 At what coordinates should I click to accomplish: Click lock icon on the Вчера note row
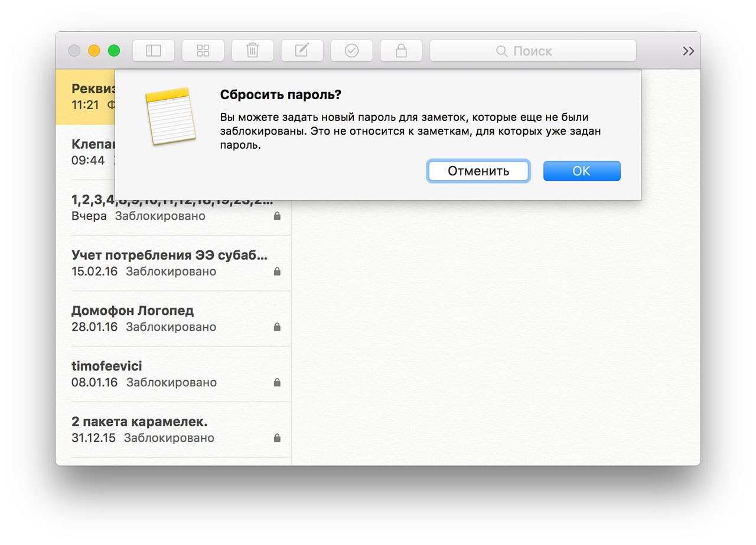[x=277, y=216]
